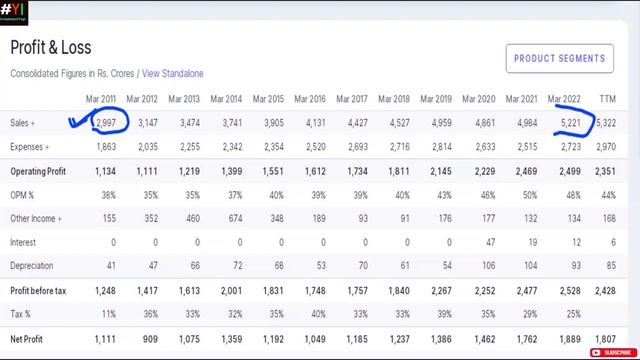Click Operating Profit value 1,134

pos(105,171)
